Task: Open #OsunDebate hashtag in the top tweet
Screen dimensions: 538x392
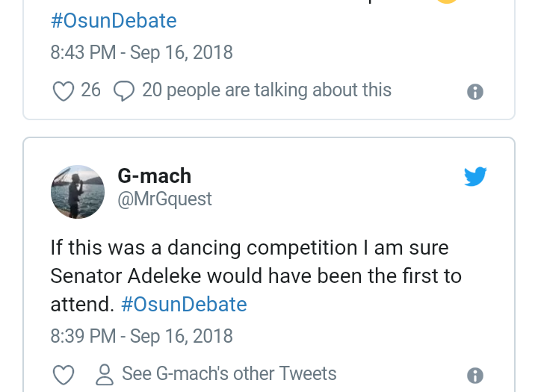Action: tap(114, 21)
